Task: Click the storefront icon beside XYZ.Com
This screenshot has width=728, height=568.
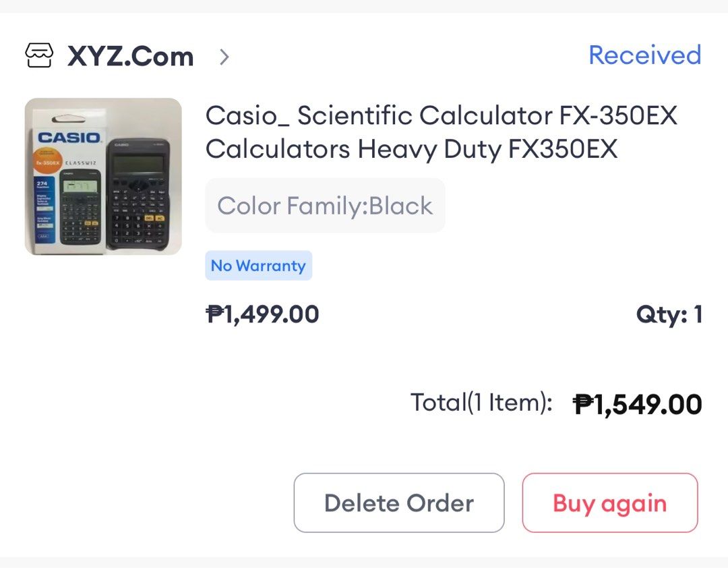Action: pos(38,56)
